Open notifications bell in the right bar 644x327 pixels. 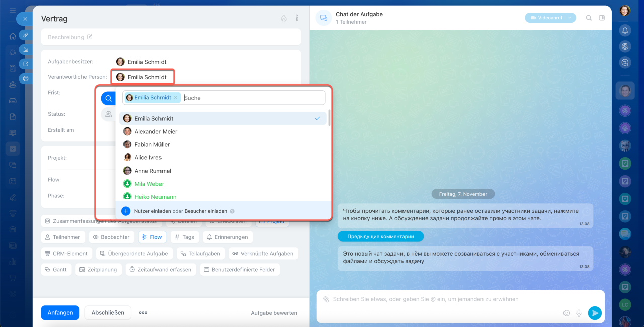pyautogui.click(x=625, y=30)
